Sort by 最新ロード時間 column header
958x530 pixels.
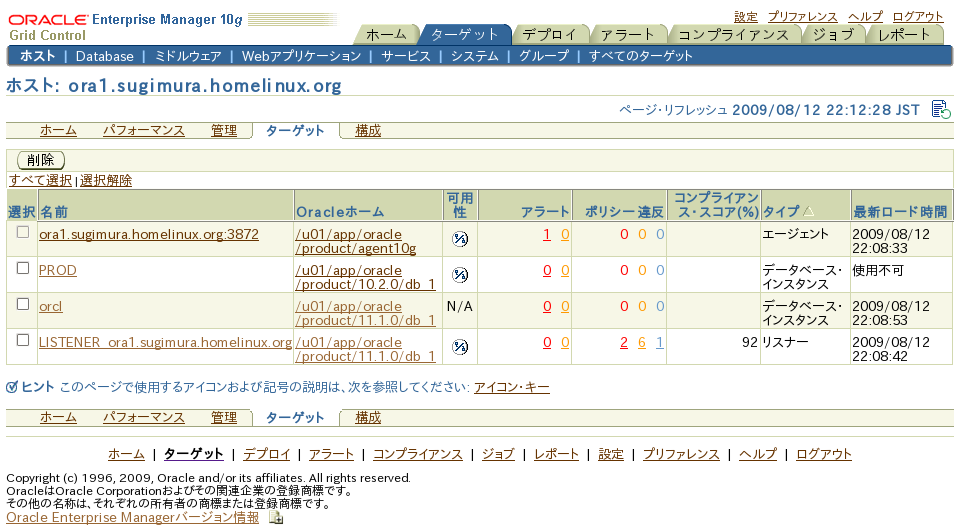coord(900,212)
